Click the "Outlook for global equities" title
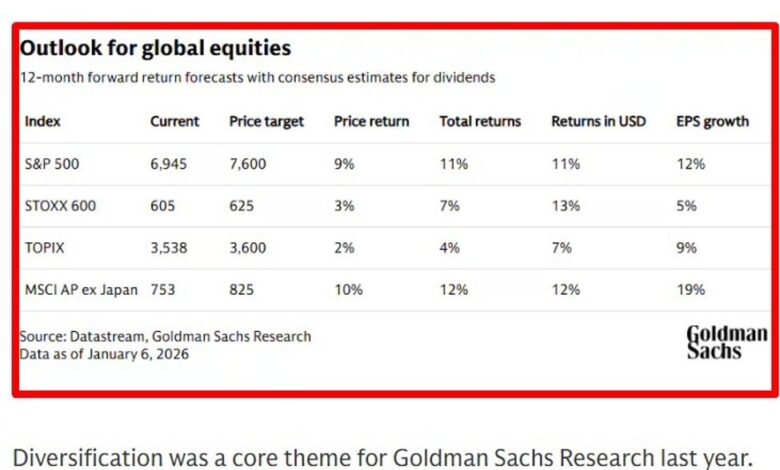Image resolution: width=780 pixels, height=470 pixels. coord(156,48)
